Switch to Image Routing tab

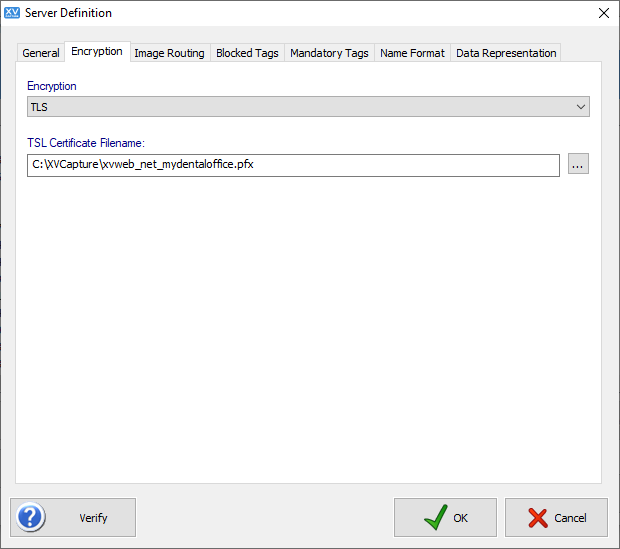tap(169, 53)
